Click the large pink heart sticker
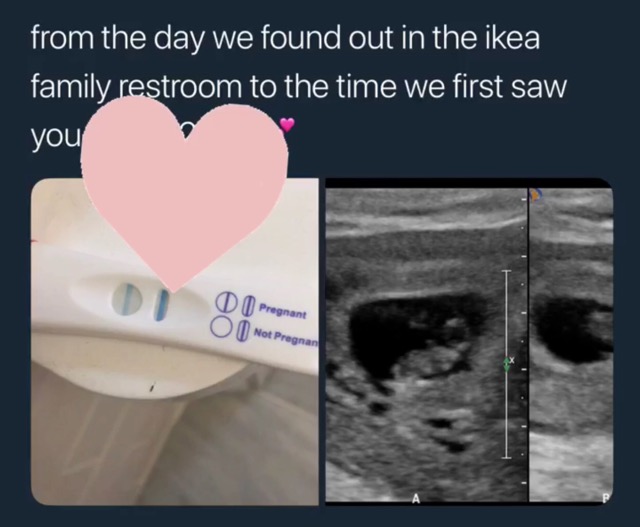Viewport: 640px width, 527px height. point(185,194)
